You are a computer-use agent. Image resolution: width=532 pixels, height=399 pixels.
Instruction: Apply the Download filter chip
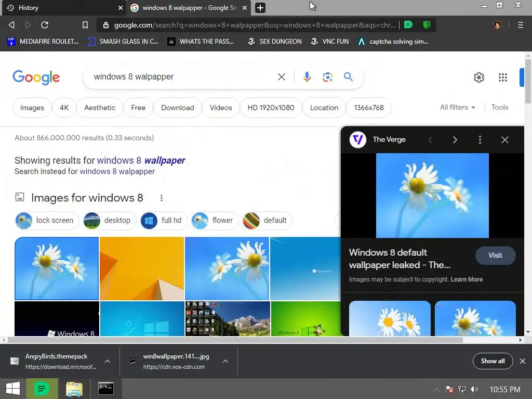pyautogui.click(x=178, y=108)
